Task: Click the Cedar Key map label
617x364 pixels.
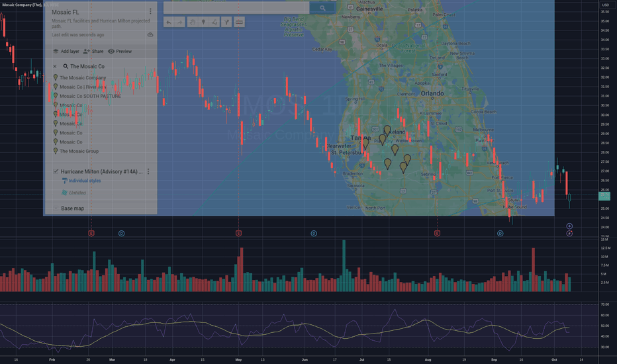Action: point(322,49)
